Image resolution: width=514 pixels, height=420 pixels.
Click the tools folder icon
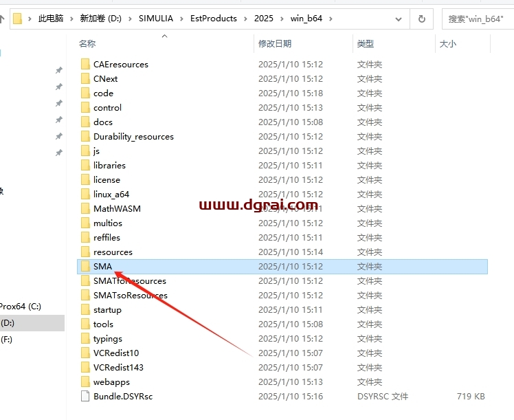[85, 324]
